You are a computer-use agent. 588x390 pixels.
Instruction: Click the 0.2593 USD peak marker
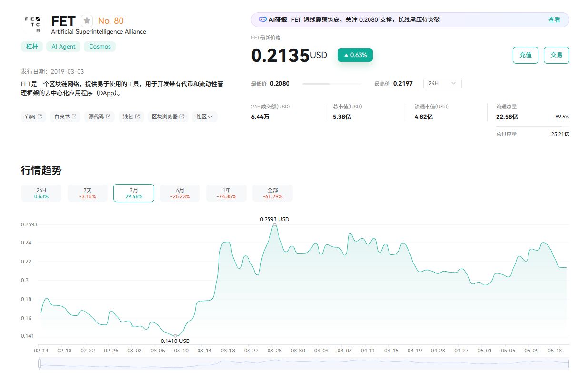[274, 224]
